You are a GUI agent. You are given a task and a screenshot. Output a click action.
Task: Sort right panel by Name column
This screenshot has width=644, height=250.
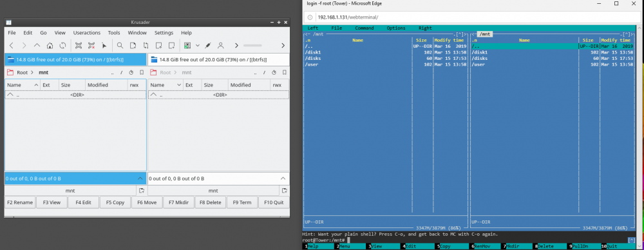click(x=166, y=84)
